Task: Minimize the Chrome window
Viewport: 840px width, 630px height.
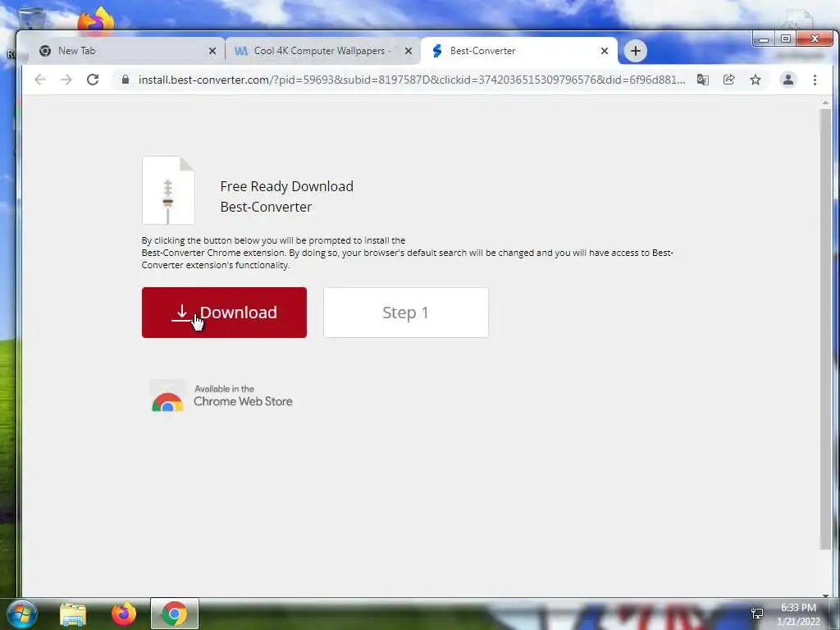Action: point(764,39)
